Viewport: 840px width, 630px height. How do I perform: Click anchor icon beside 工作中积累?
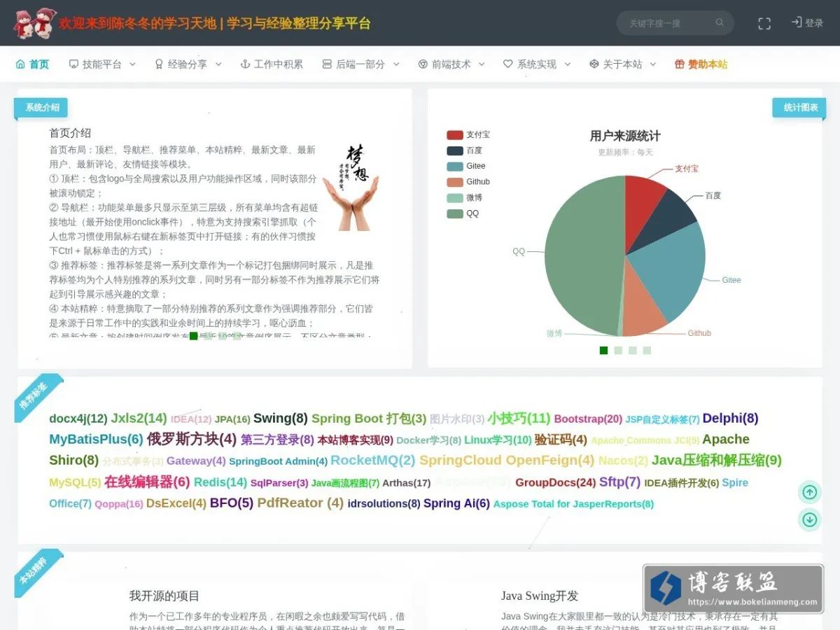pyautogui.click(x=245, y=64)
